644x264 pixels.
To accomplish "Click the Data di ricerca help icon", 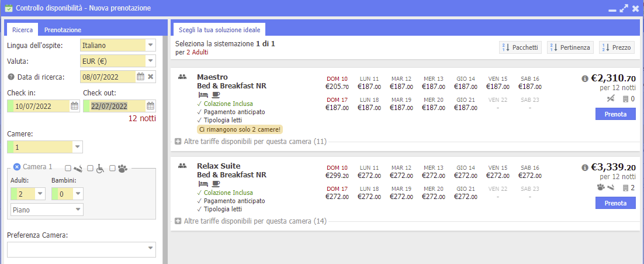I will pos(11,77).
